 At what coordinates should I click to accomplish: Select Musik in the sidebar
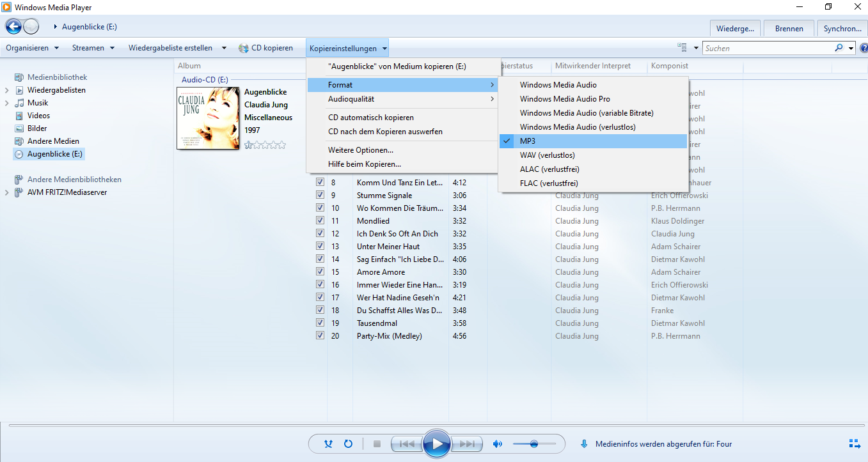coord(38,103)
